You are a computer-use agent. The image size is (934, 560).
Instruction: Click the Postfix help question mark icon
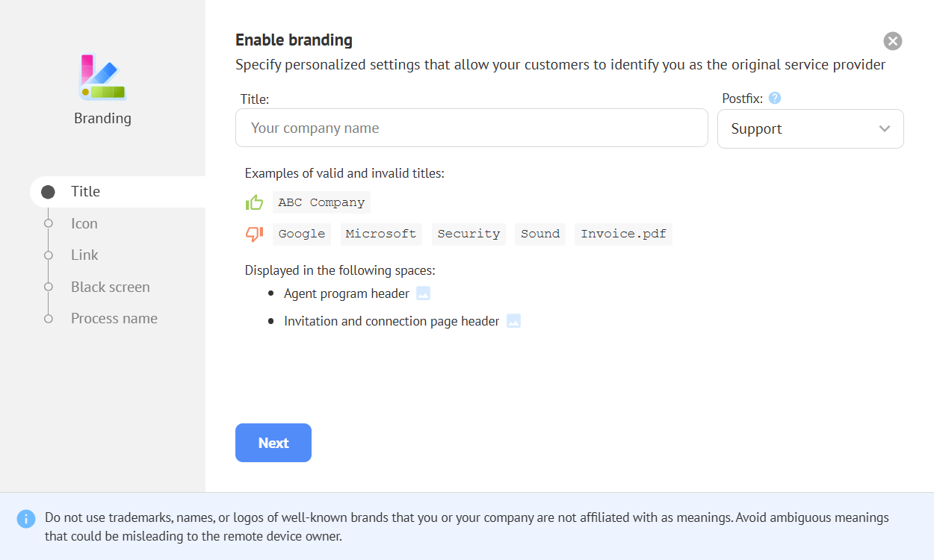click(x=775, y=99)
